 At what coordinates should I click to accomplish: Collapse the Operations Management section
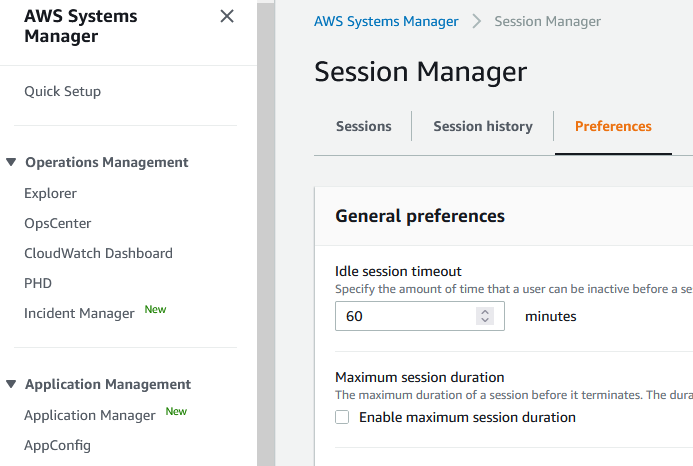11,162
